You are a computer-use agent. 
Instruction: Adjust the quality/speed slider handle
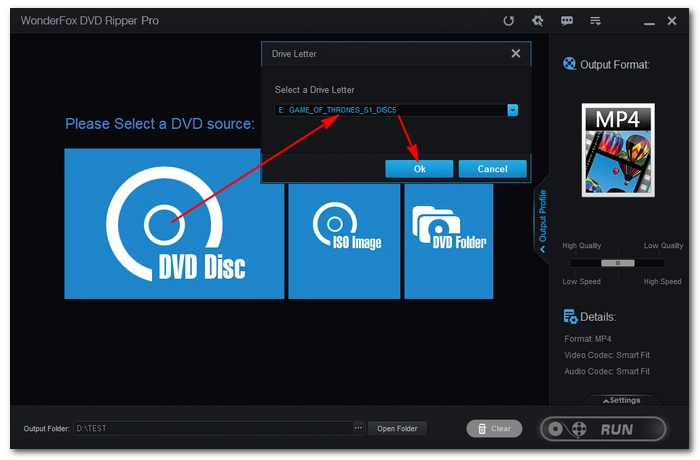[x=618, y=263]
